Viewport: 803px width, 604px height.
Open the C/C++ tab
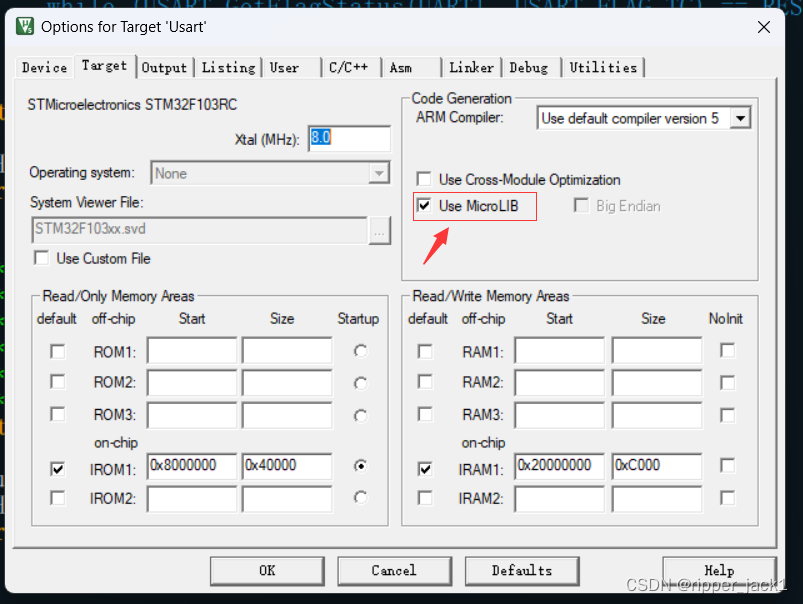351,67
